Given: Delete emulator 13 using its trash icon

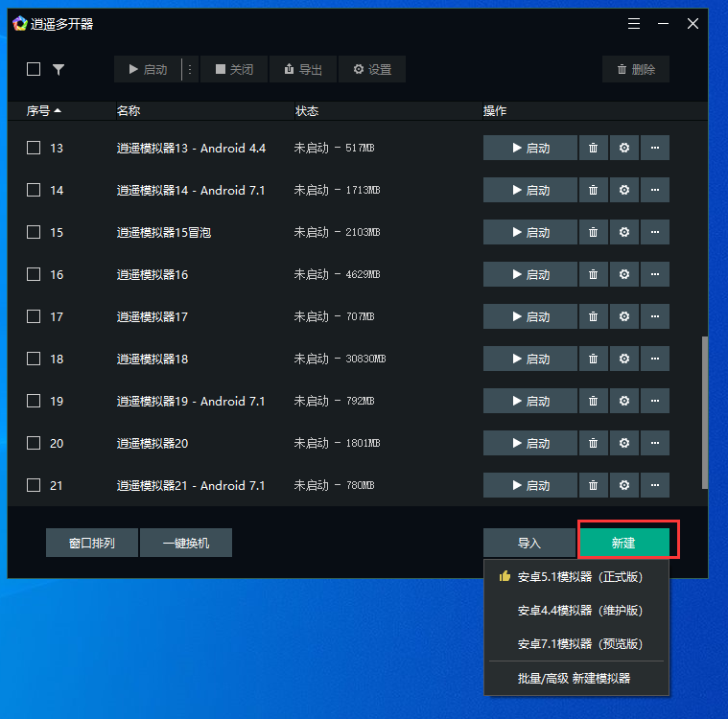Looking at the screenshot, I should coord(593,148).
